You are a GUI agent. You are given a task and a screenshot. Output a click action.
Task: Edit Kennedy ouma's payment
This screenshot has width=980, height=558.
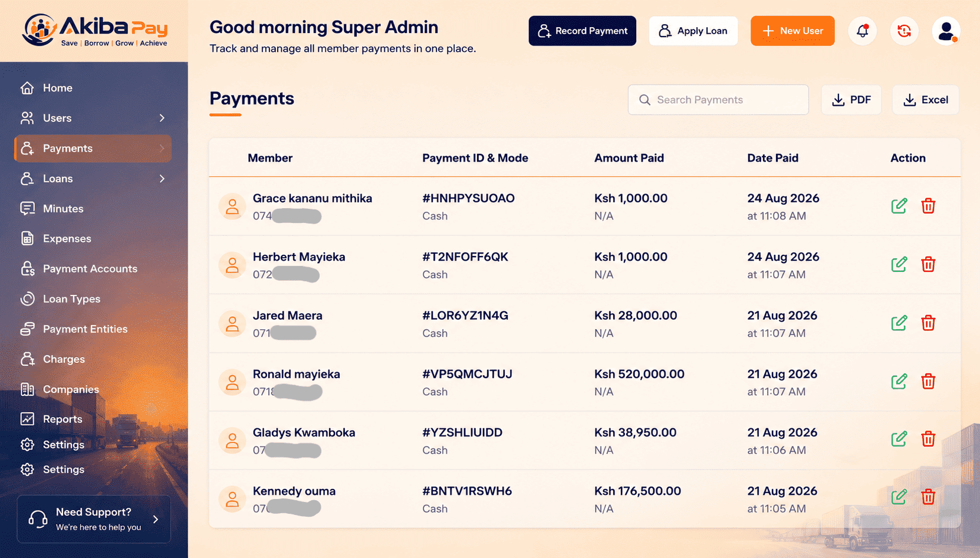pyautogui.click(x=899, y=497)
